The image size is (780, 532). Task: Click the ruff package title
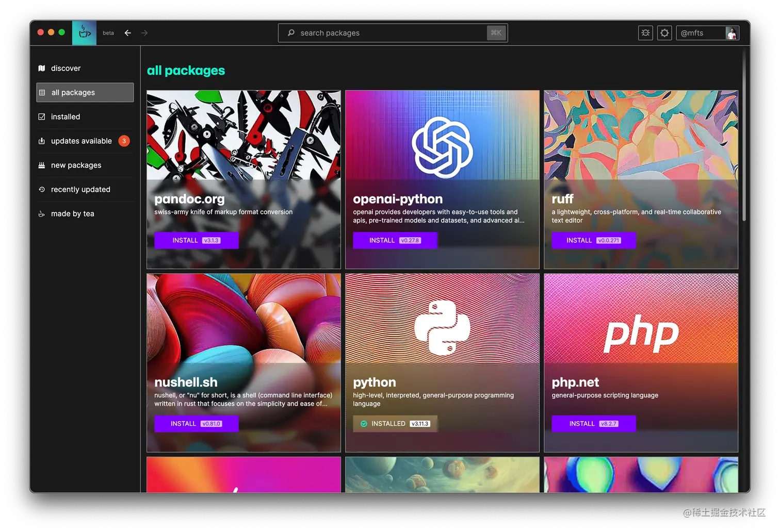pos(562,199)
